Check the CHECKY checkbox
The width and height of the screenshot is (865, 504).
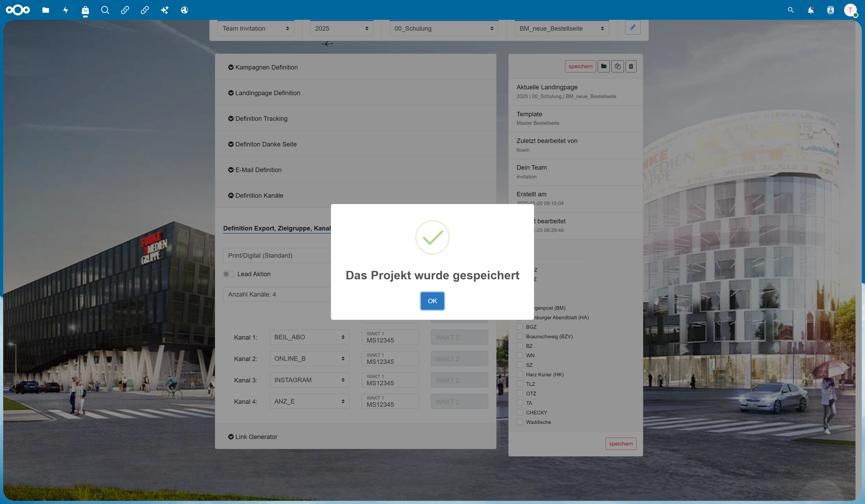point(520,412)
